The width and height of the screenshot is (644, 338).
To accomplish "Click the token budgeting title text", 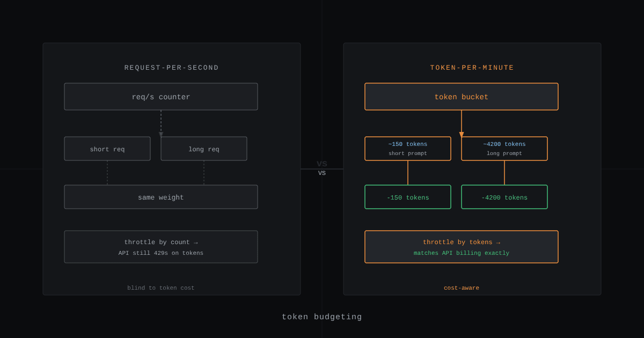I will pos(322,317).
